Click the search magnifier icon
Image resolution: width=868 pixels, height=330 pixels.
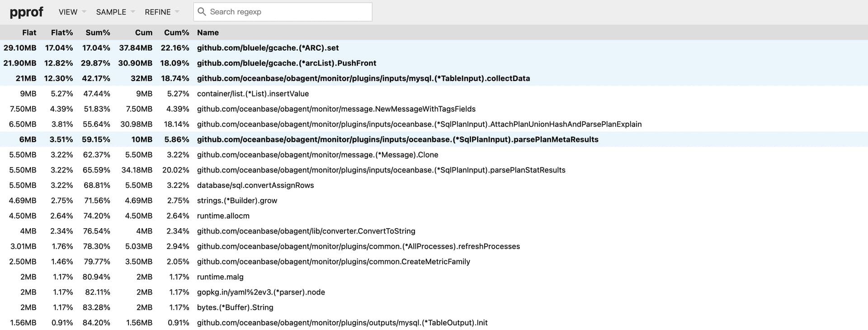[x=202, y=12]
